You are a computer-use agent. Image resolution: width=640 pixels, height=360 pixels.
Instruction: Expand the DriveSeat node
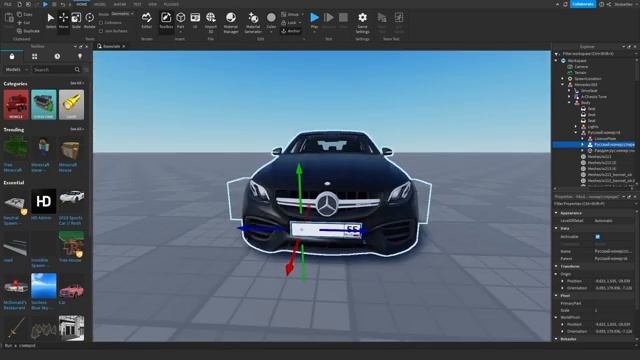point(569,91)
